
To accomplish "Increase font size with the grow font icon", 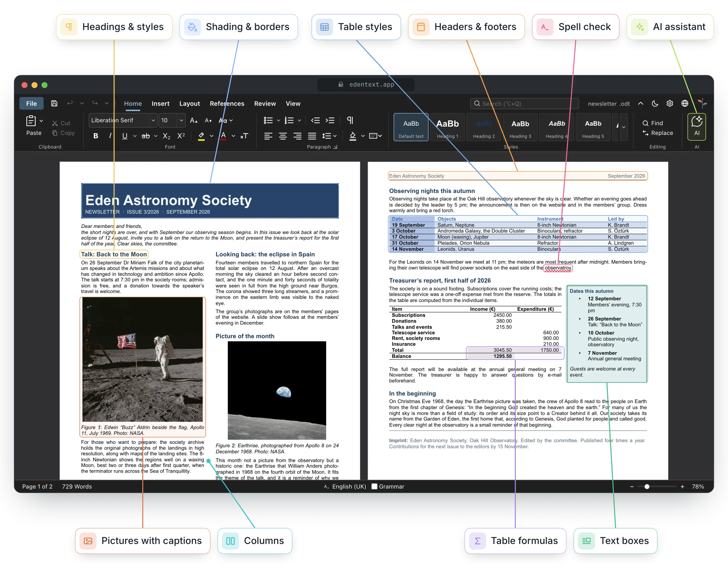I will (x=194, y=120).
